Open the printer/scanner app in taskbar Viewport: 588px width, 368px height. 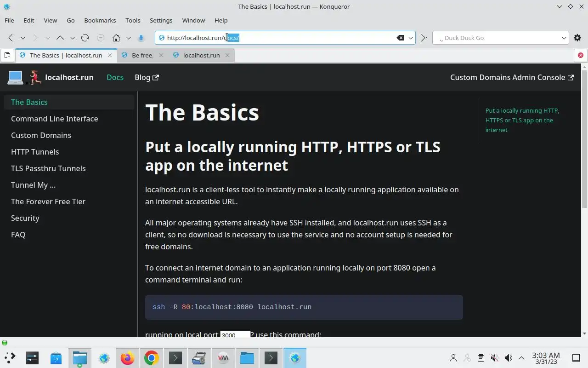pos(199,357)
